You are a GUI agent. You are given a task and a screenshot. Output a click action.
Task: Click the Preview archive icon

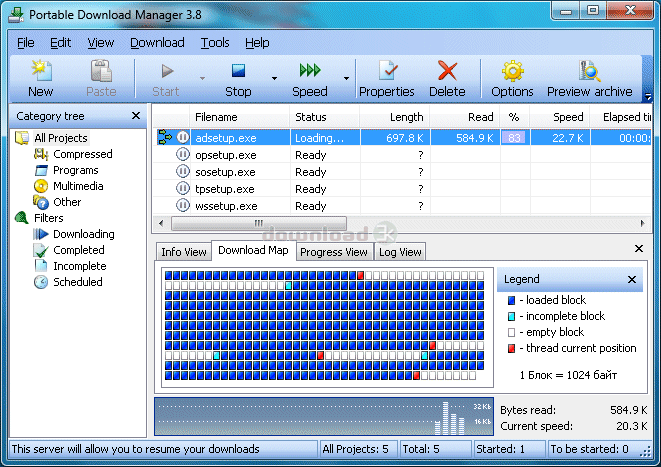pos(589,72)
